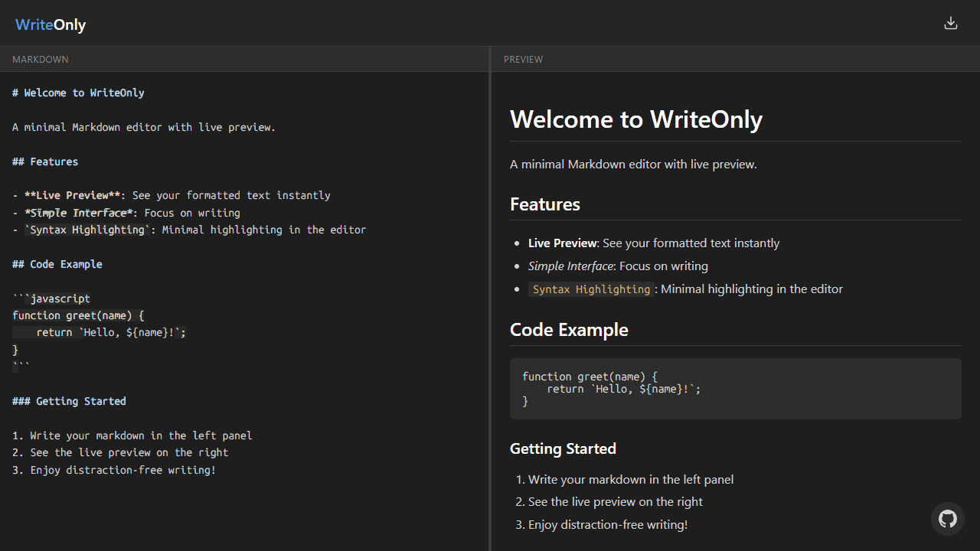Click '3. Enjoy distraction-free writing!' editor line
This screenshot has height=551, width=980.
pyautogui.click(x=114, y=470)
